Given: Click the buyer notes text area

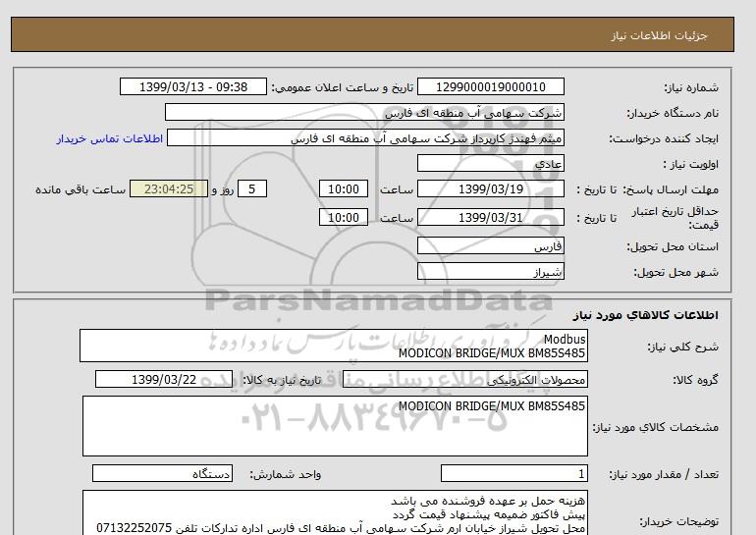Looking at the screenshot, I should (335, 512).
